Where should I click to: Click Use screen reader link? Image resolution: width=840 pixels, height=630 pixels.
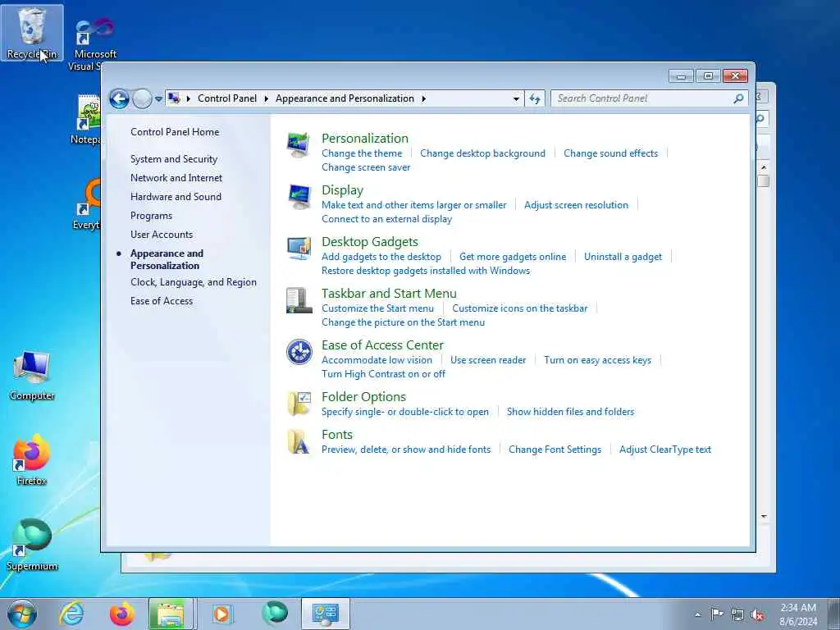[x=488, y=360]
